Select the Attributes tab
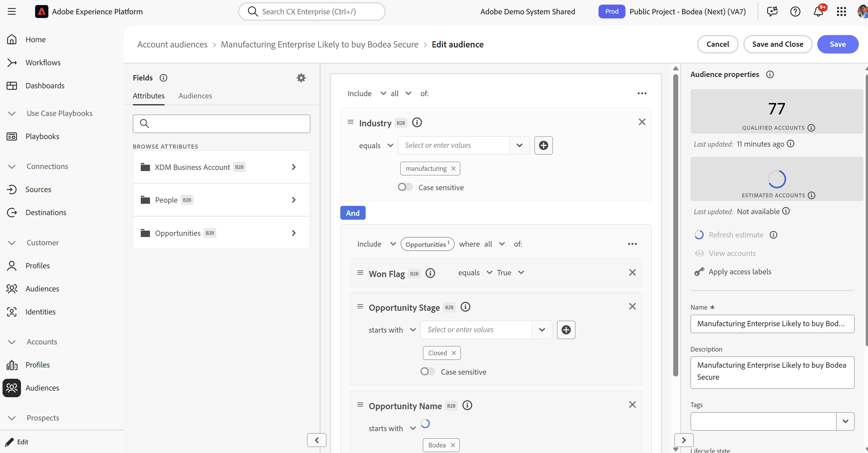The image size is (868, 453). (149, 96)
